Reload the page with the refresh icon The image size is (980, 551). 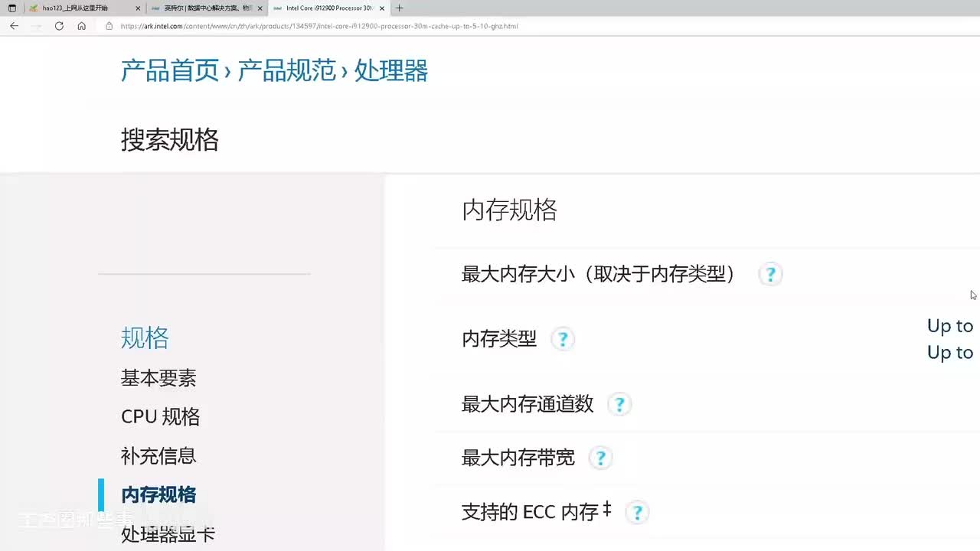click(59, 26)
